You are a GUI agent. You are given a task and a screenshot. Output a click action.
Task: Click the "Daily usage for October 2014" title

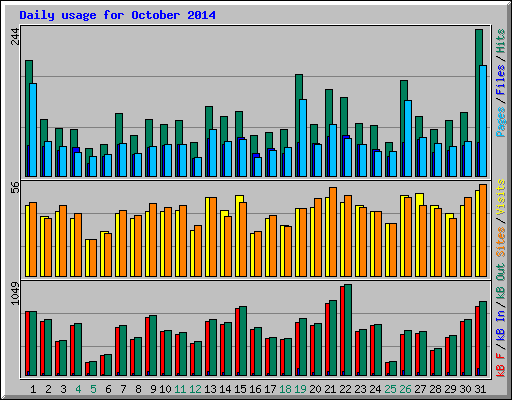(117, 15)
